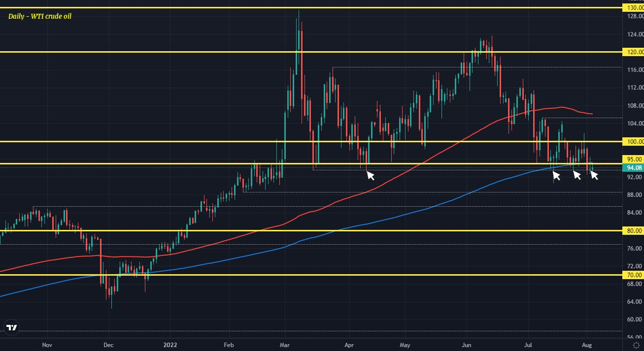
Task: Select the highlighted 95.00 price label
Action: [633, 160]
